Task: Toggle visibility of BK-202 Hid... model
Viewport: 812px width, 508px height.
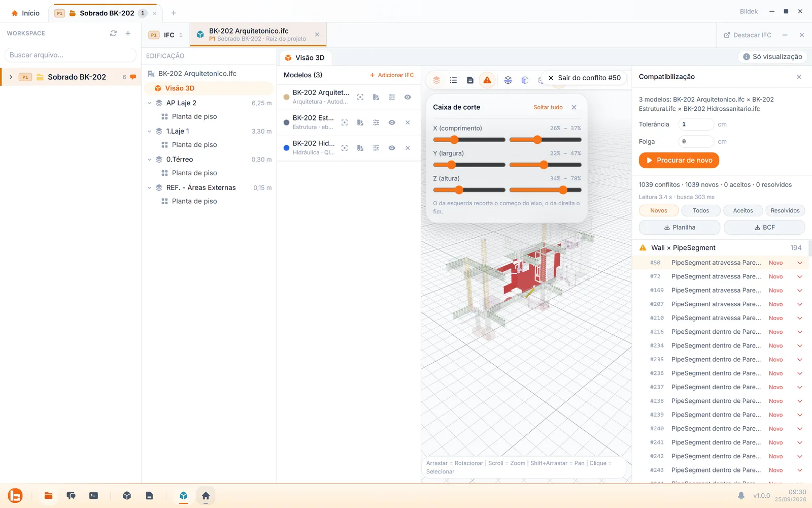Action: pyautogui.click(x=392, y=148)
